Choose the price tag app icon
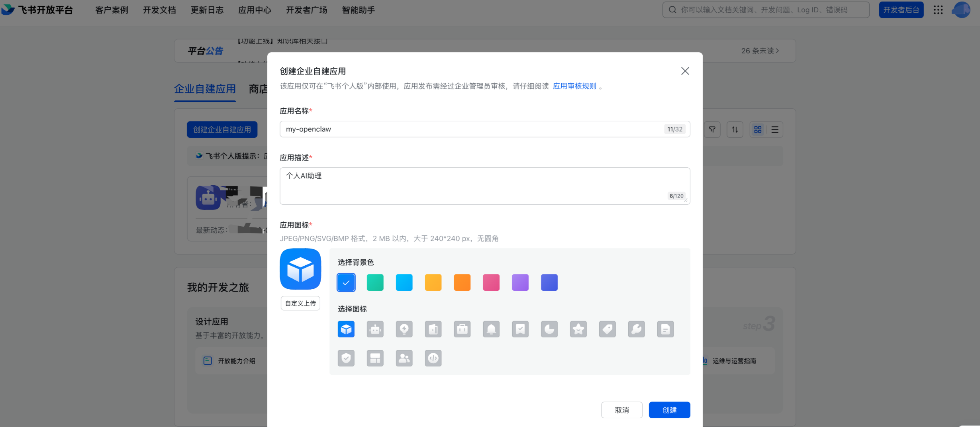Viewport: 980px width, 427px height. point(607,329)
